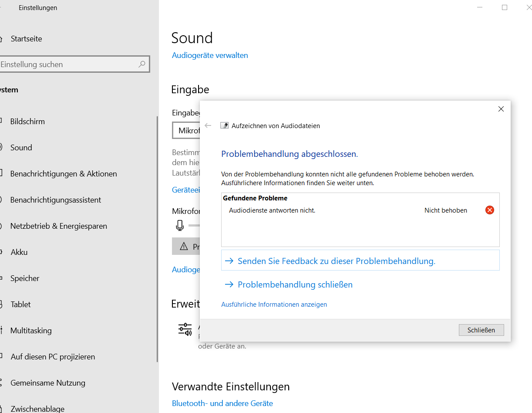Open the Bildschirm settings page
532x413 pixels.
pyautogui.click(x=27, y=122)
